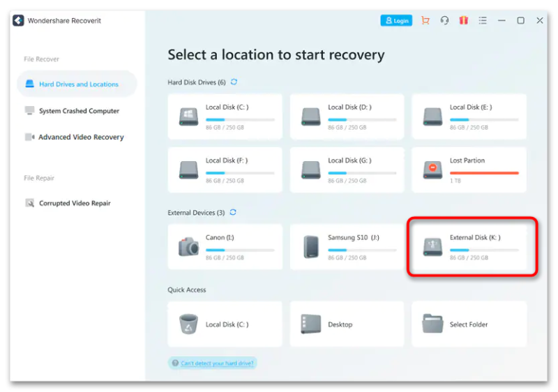Viewport: 558px width, 392px height.
Task: Click External Disk (K:) usage bar
Action: pyautogui.click(x=484, y=250)
